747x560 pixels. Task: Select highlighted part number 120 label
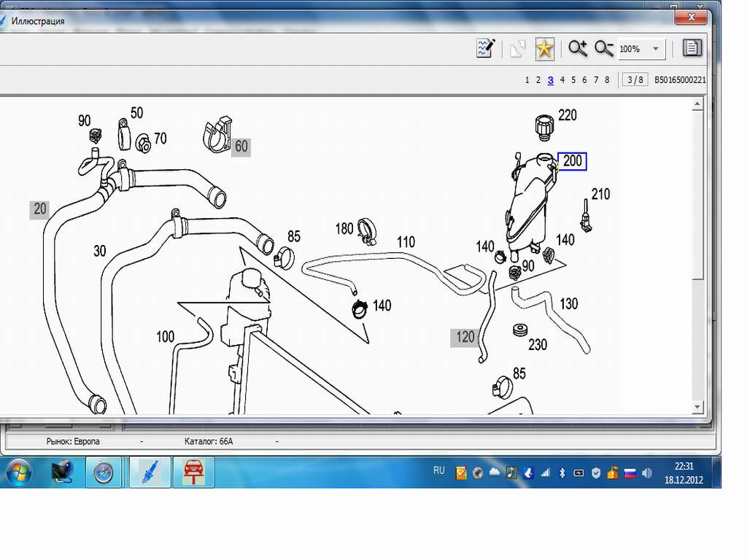click(x=465, y=337)
